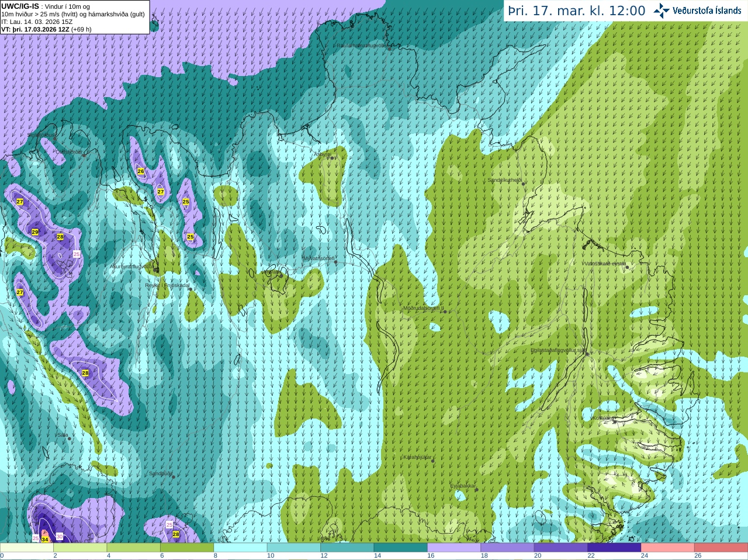This screenshot has height=560, width=748.
Task: Click the Sáta station label
Action: (x=63, y=435)
